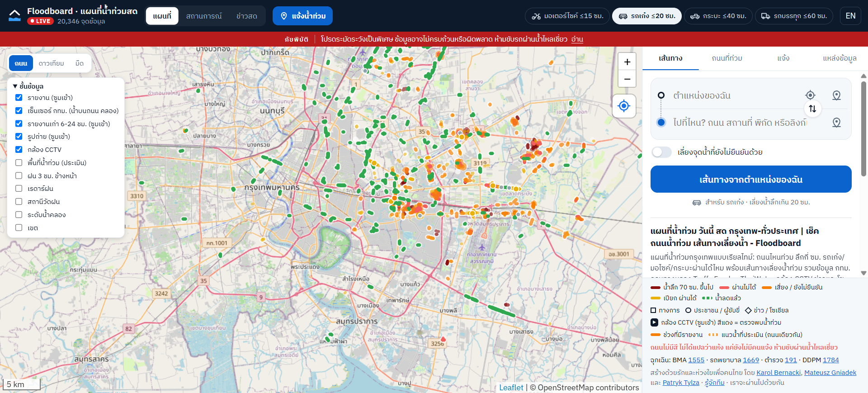Switch basemap to ดาวเทียม

coord(51,63)
